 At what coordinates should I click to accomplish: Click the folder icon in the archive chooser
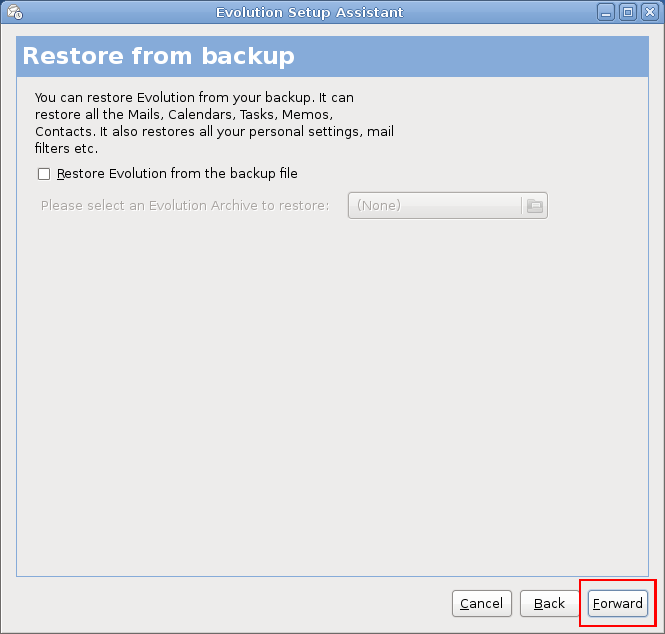coord(535,205)
